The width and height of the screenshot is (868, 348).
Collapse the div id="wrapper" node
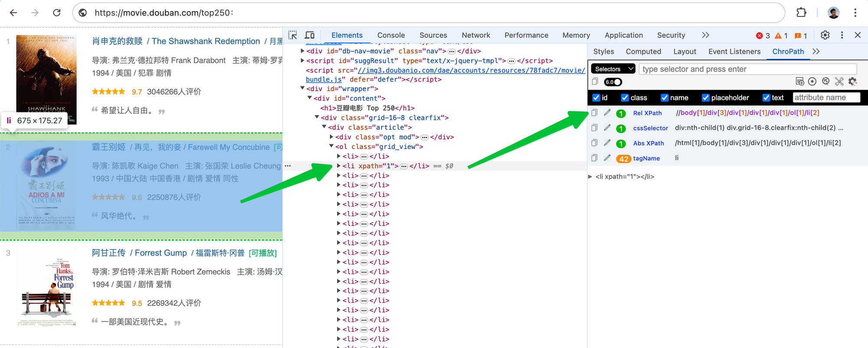[x=302, y=89]
